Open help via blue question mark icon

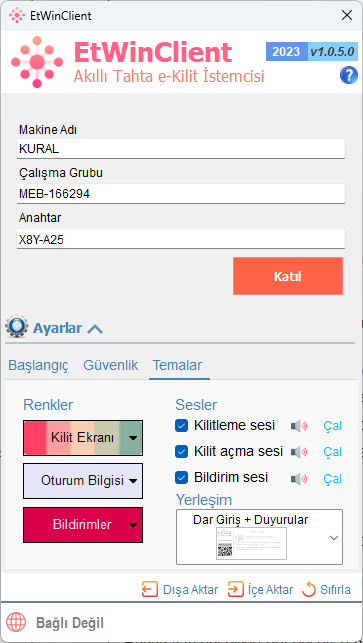coord(349,76)
